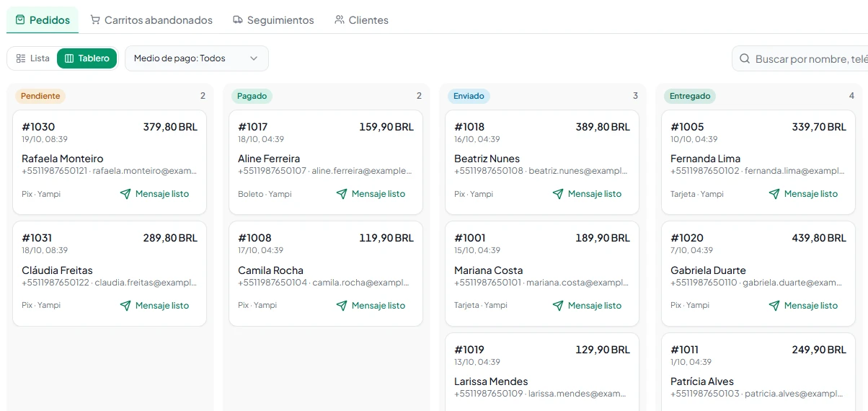Image resolution: width=868 pixels, height=411 pixels.
Task: Click Mensaje listo on order #1017
Action: point(371,194)
